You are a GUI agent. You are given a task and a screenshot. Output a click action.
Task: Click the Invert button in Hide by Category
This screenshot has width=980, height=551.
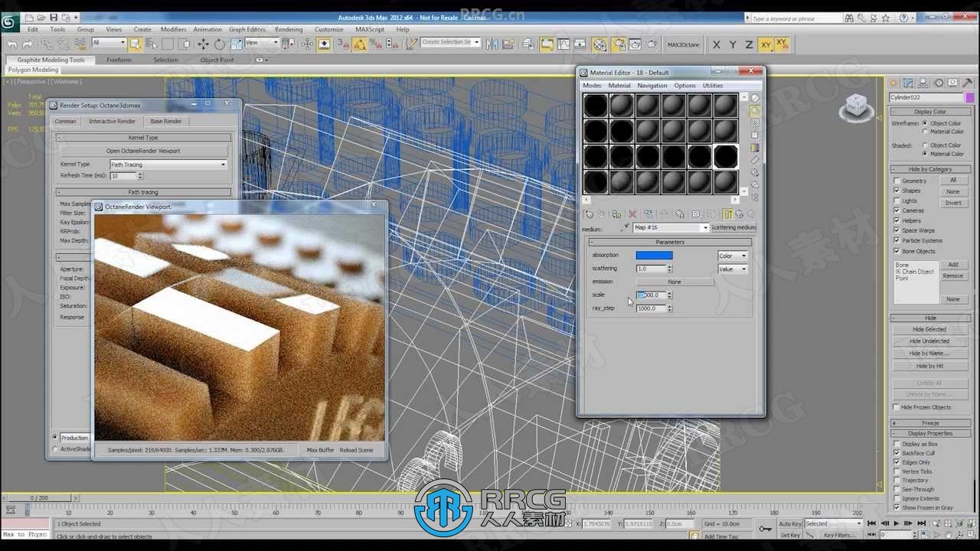953,203
